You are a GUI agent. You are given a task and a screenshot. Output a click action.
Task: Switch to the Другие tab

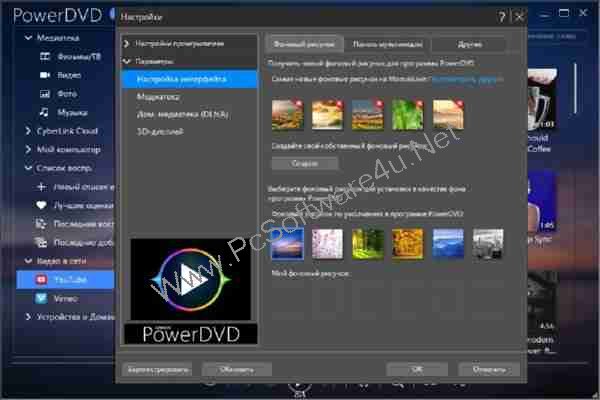(470, 44)
